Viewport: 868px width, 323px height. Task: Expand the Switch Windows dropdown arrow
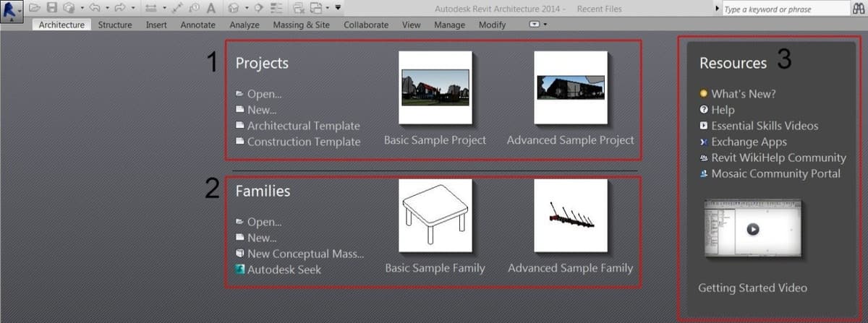(328, 8)
